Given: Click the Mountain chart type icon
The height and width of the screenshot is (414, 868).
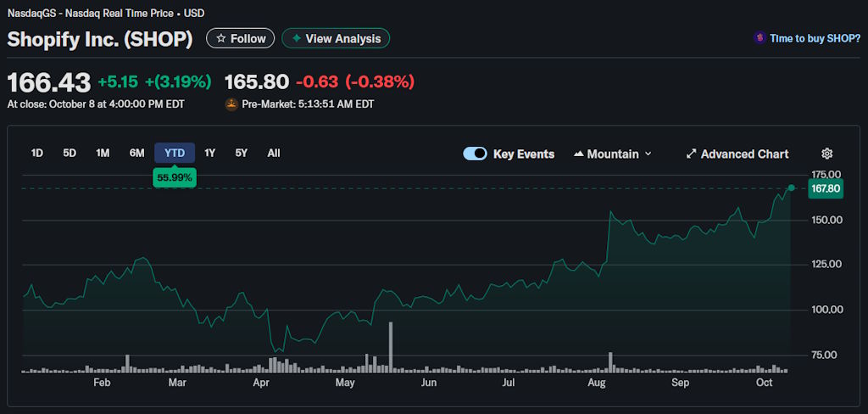Looking at the screenshot, I should (x=579, y=154).
